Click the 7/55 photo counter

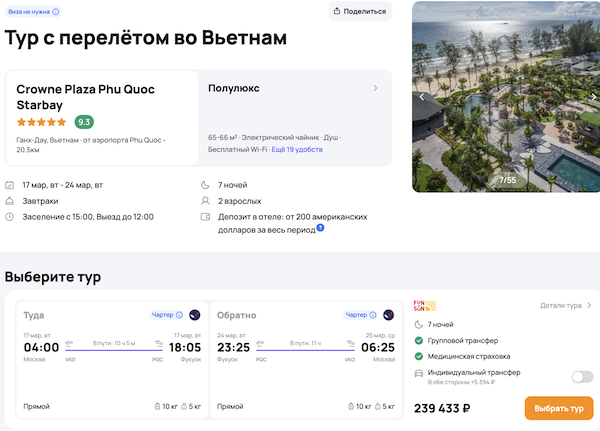click(x=508, y=180)
